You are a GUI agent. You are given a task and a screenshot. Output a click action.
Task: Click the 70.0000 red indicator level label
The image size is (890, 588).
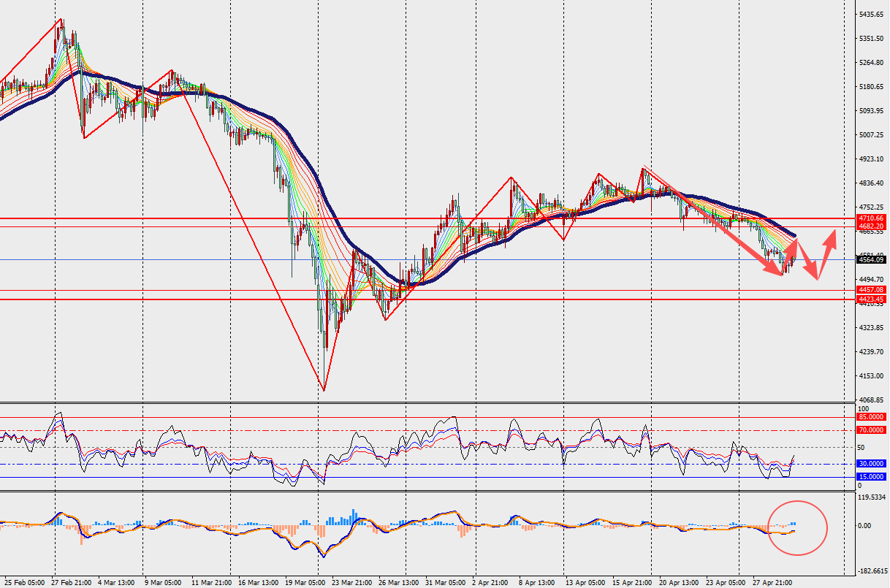tap(872, 430)
